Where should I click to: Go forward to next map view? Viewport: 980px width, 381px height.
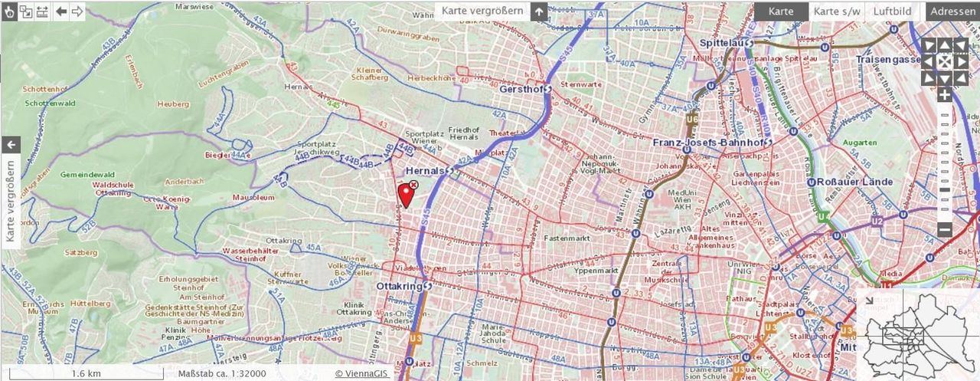point(77,11)
